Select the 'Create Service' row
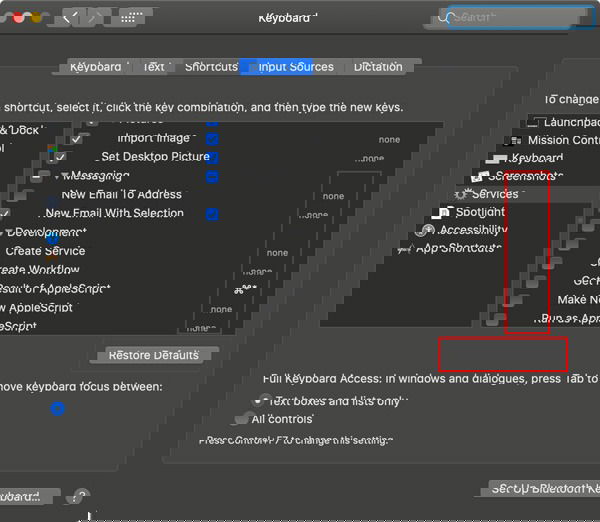600x522 pixels. click(x=45, y=251)
